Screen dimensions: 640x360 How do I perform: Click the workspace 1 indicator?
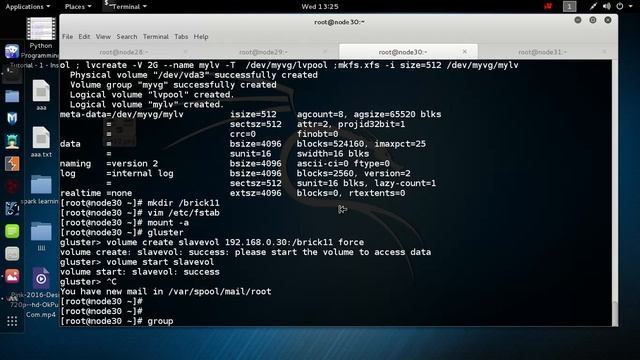point(569,6)
